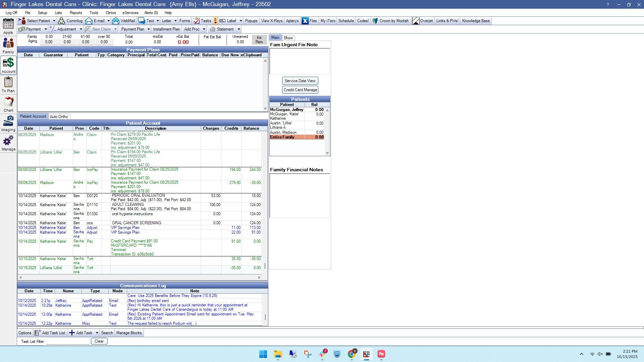
Task: Expand the Payment dropdown arrow
Action: (x=46, y=29)
